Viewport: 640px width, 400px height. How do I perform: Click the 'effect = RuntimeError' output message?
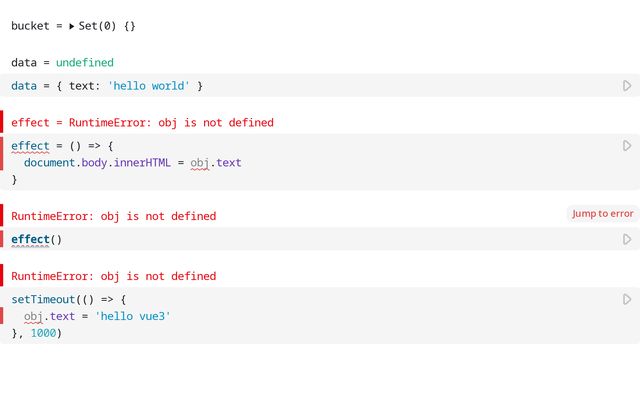point(142,122)
